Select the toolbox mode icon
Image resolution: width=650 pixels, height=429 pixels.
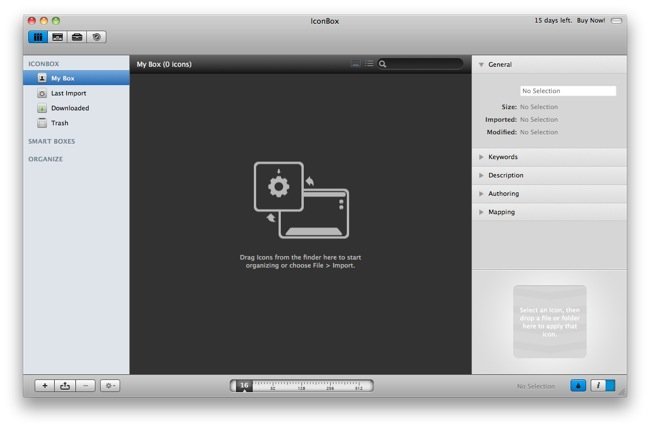[x=77, y=37]
